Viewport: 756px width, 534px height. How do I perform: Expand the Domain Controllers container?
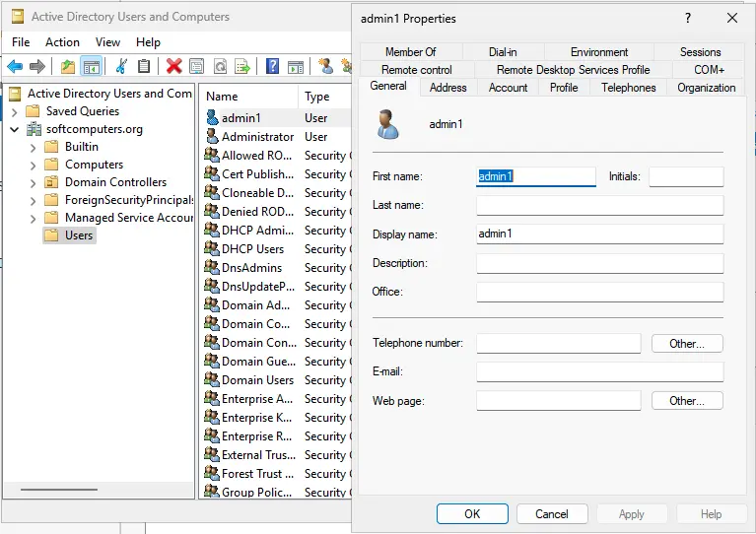(x=34, y=182)
